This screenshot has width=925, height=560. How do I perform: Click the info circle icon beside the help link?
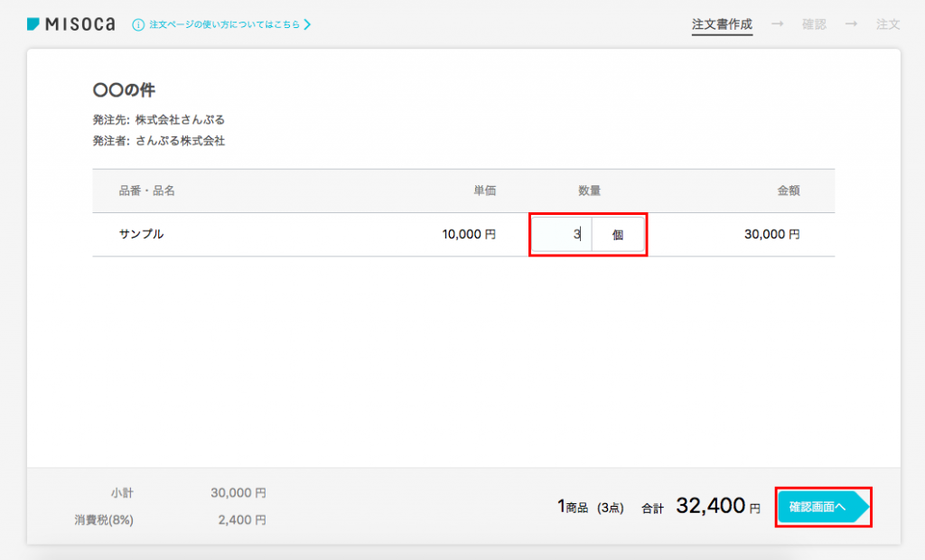point(138,24)
